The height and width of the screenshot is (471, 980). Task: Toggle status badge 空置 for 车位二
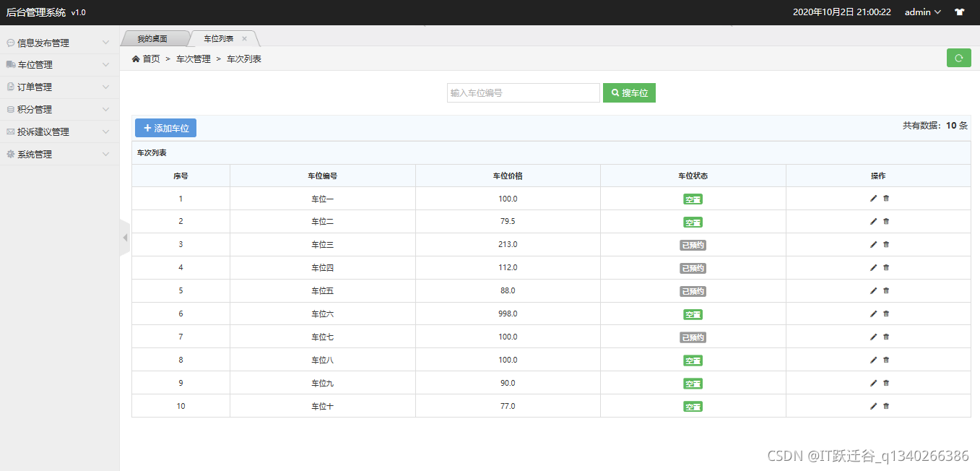[x=693, y=222]
